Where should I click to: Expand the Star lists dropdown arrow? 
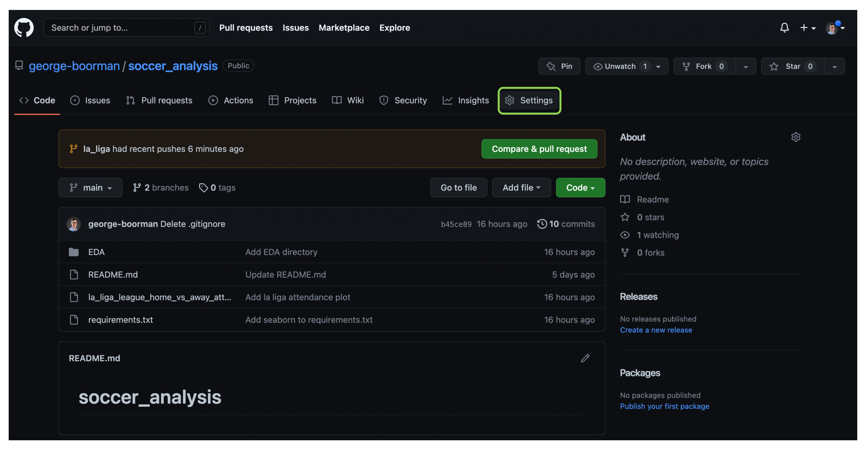(x=835, y=67)
